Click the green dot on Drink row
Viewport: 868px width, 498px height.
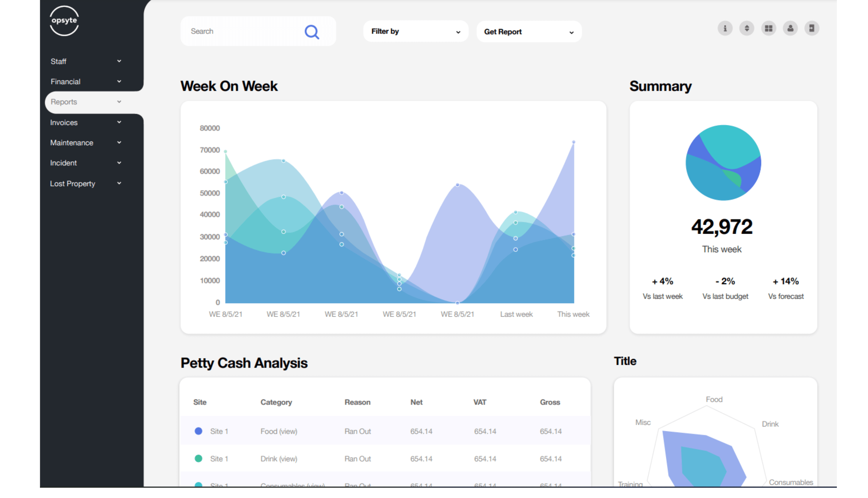click(198, 458)
